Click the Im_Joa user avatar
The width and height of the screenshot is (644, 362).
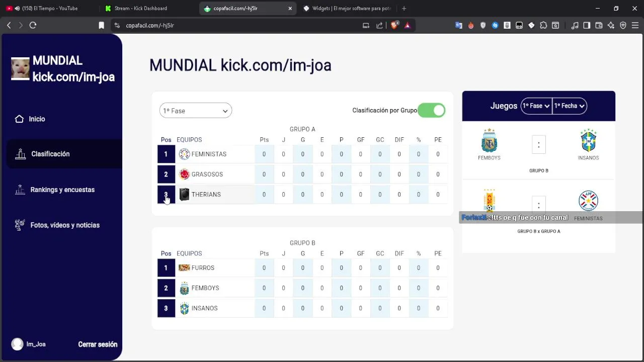[x=17, y=344]
